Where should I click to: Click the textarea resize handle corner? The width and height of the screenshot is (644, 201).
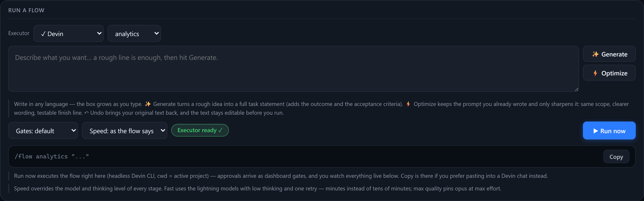(x=576, y=89)
